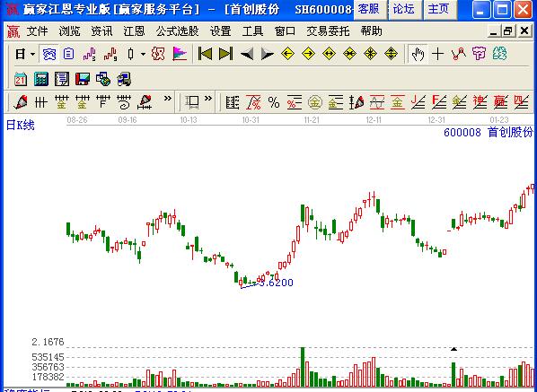Screen dimensions: 537x392
Task: Click the black right-pointing triangle arrow
Action: coord(267,54)
